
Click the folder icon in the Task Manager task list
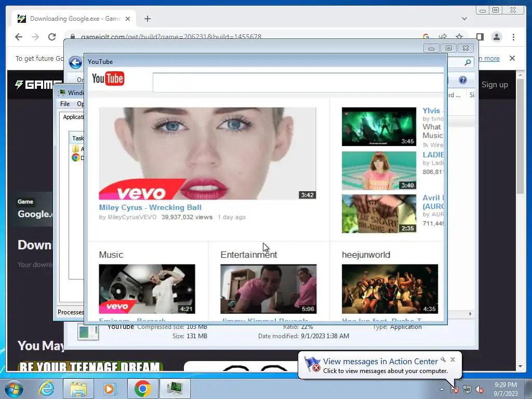click(x=75, y=149)
